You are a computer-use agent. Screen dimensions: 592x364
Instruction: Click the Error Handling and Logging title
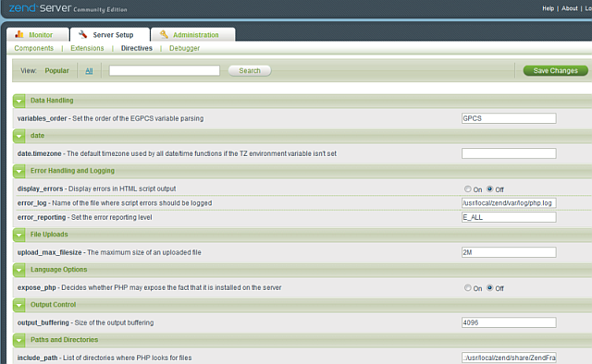72,171
